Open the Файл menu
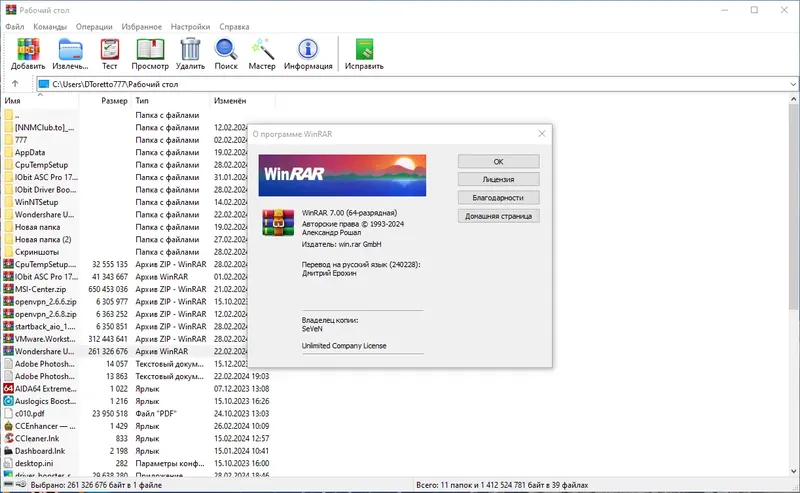Image resolution: width=800 pixels, height=493 pixels. (x=15, y=27)
